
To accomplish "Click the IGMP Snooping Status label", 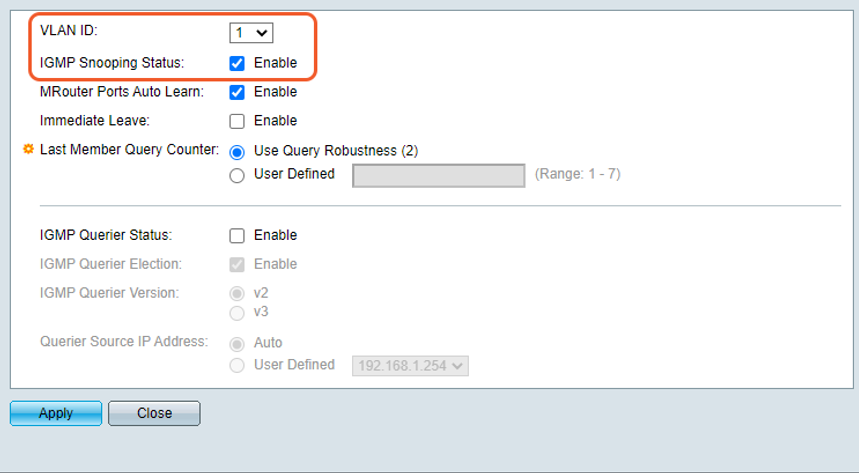I will coord(112,62).
